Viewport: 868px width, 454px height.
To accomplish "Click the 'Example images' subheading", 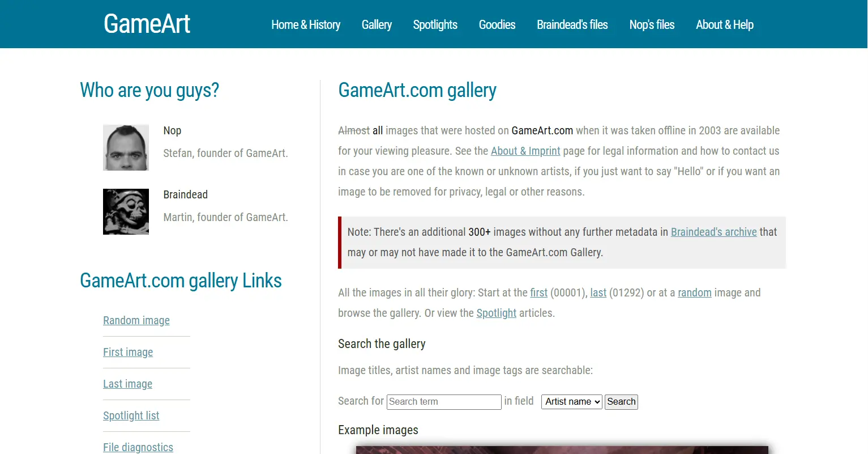I will click(x=378, y=430).
